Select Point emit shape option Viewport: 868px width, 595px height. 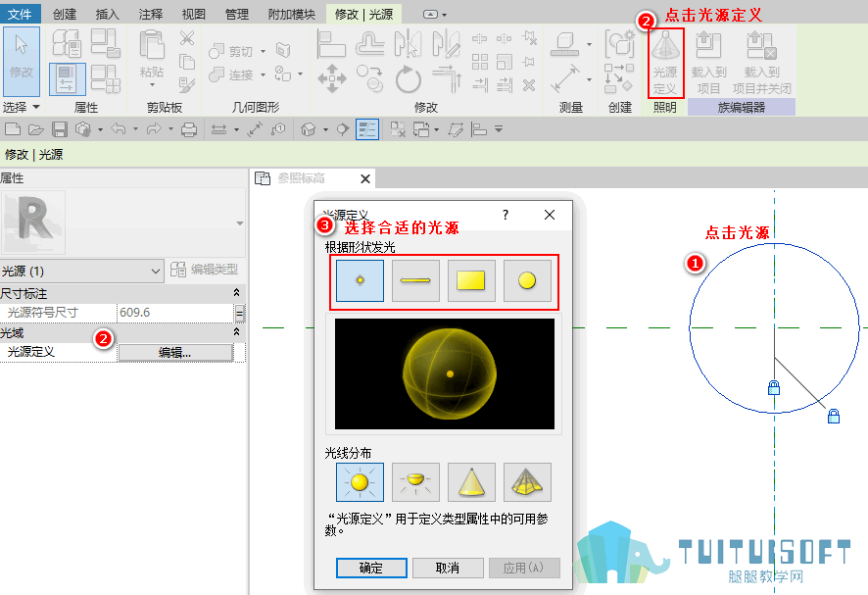point(360,280)
